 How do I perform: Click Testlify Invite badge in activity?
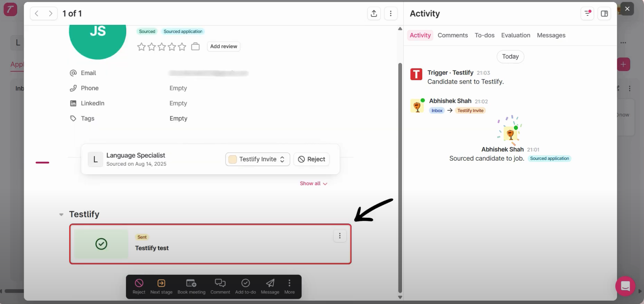pyautogui.click(x=470, y=111)
